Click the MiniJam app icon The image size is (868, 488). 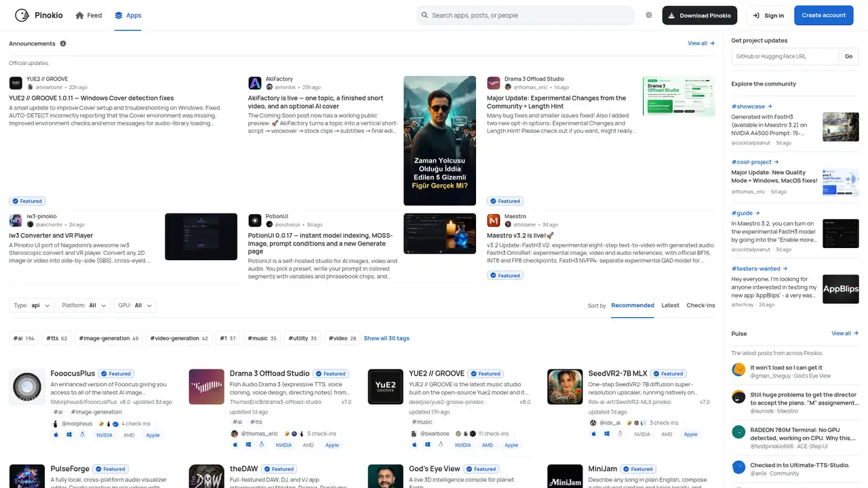(565, 476)
